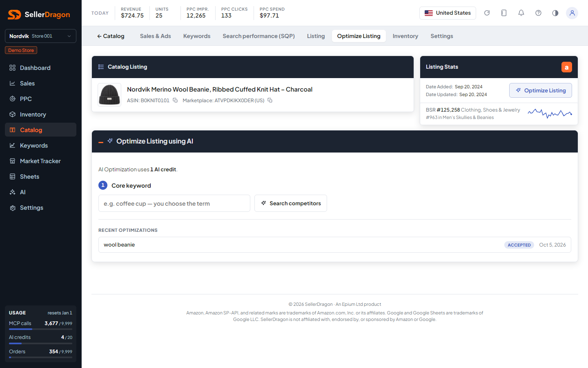Open the Nordvik Store 001 selector
This screenshot has height=368, width=588.
point(40,36)
